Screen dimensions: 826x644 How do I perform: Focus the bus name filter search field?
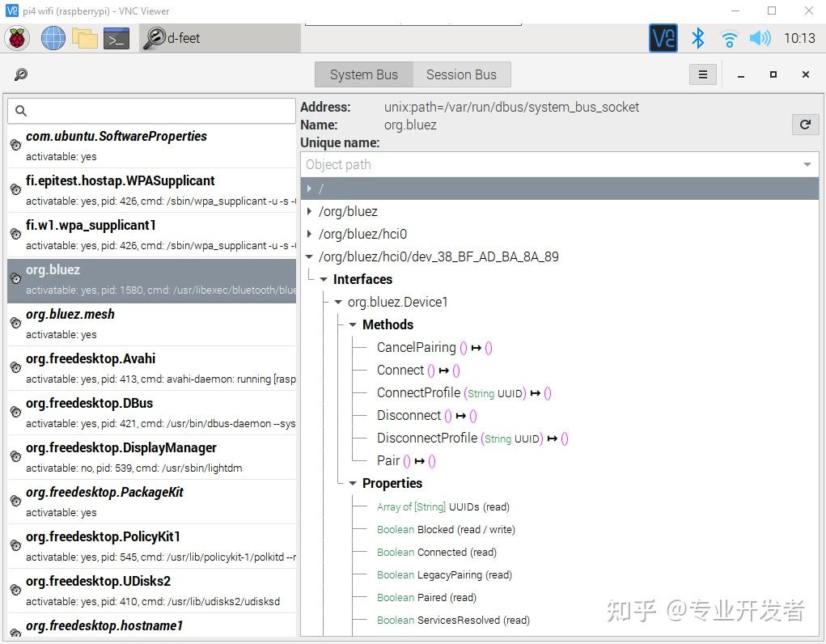pos(152,111)
